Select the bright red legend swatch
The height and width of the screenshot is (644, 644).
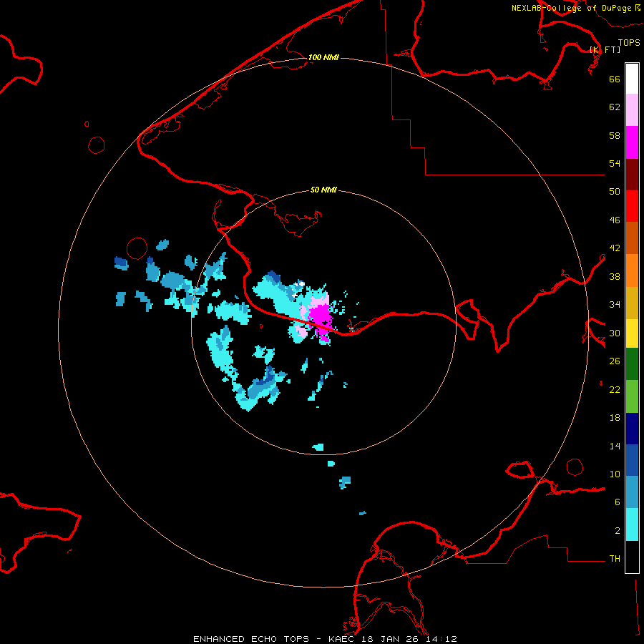tap(632, 206)
